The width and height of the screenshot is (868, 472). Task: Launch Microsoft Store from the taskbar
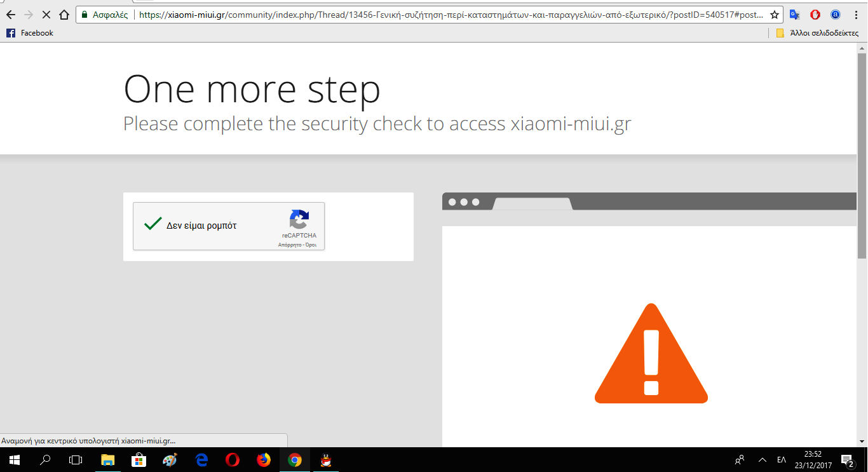tap(139, 459)
